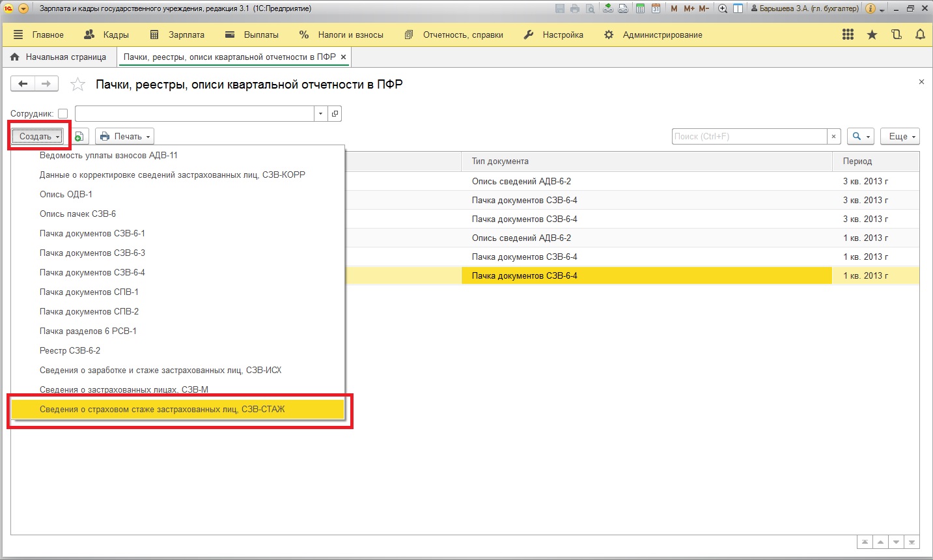Screen dimensions: 933x560
Task: Add this page to favorites via star outline
Action: pyautogui.click(x=77, y=84)
